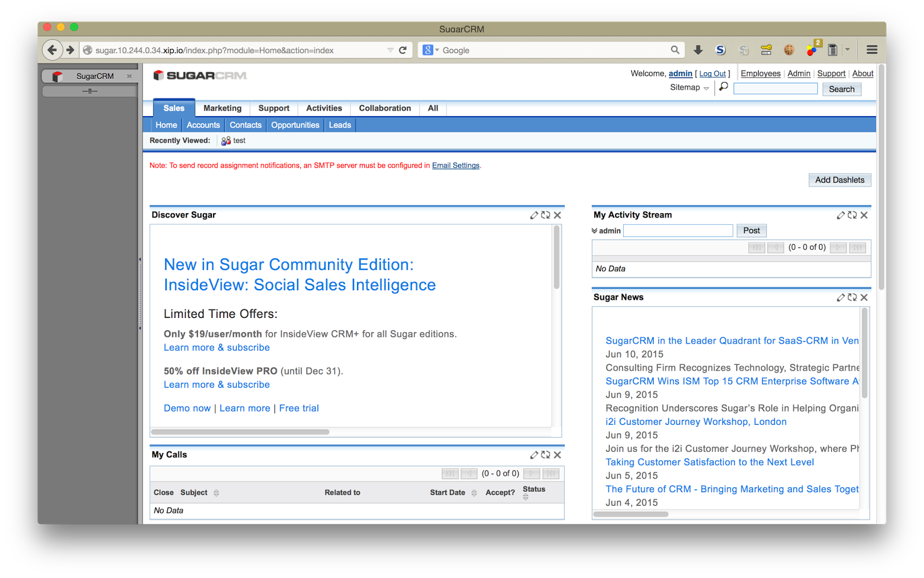924x578 pixels.
Task: Switch to the Marketing tab
Action: 222,108
